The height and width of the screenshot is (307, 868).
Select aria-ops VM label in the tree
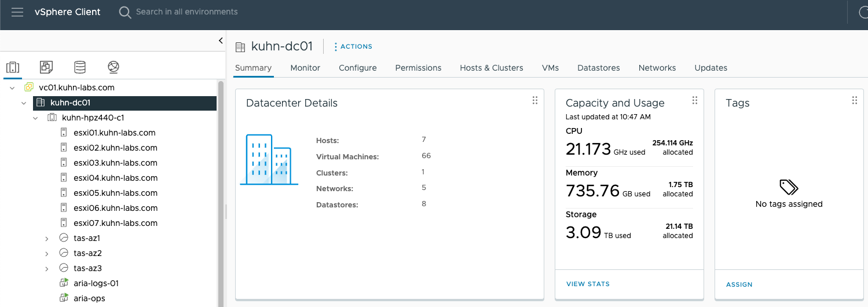pyautogui.click(x=89, y=298)
